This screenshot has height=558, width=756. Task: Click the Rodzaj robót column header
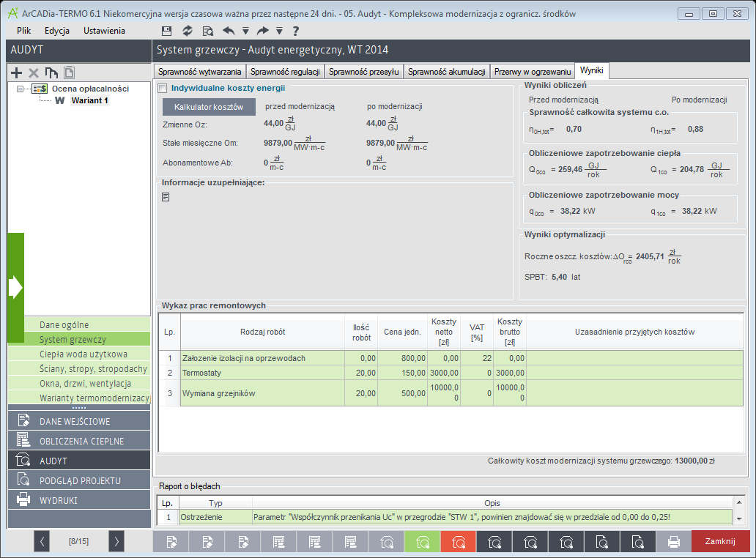[262, 332]
